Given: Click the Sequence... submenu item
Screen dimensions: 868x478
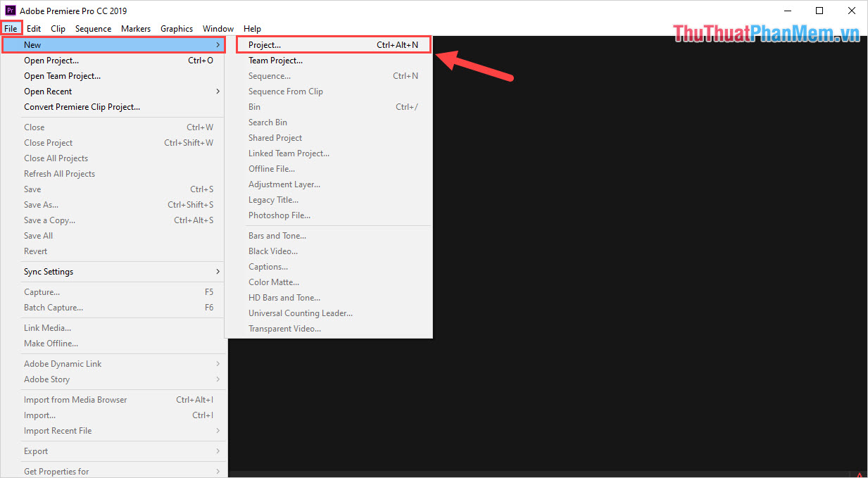Looking at the screenshot, I should click(x=328, y=76).
